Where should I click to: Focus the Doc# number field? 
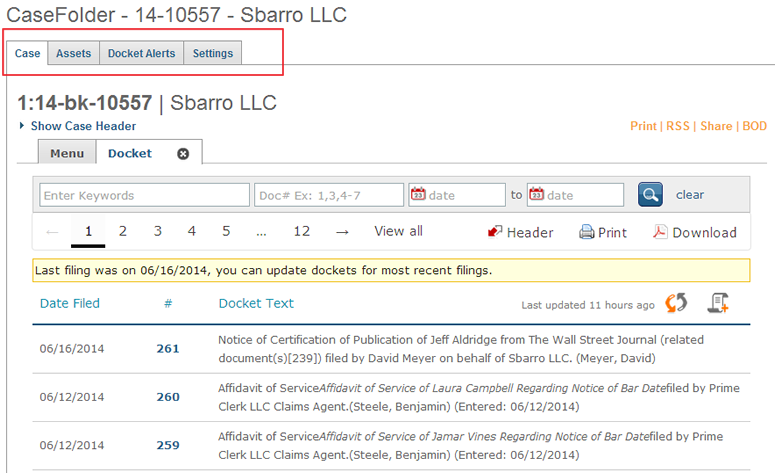[x=329, y=195]
